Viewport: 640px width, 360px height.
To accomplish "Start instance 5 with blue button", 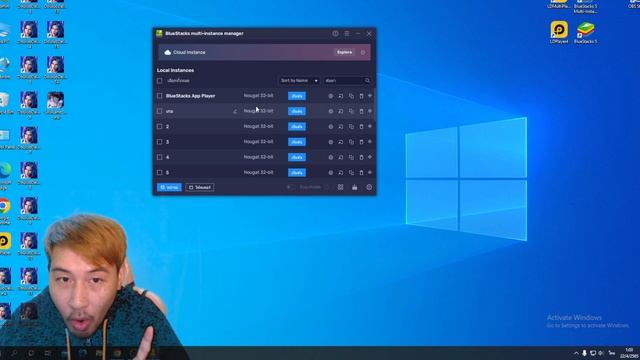I will tap(297, 173).
